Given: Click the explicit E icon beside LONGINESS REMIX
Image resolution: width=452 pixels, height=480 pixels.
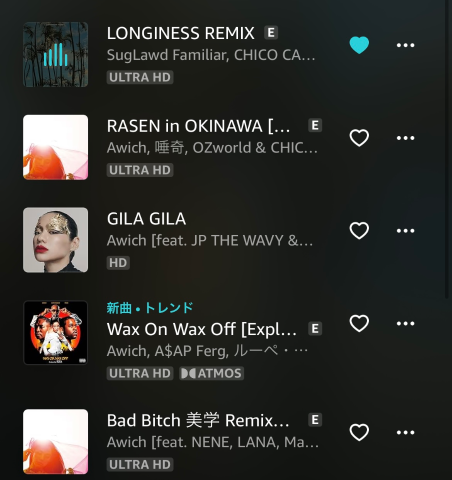Looking at the screenshot, I should (x=271, y=33).
